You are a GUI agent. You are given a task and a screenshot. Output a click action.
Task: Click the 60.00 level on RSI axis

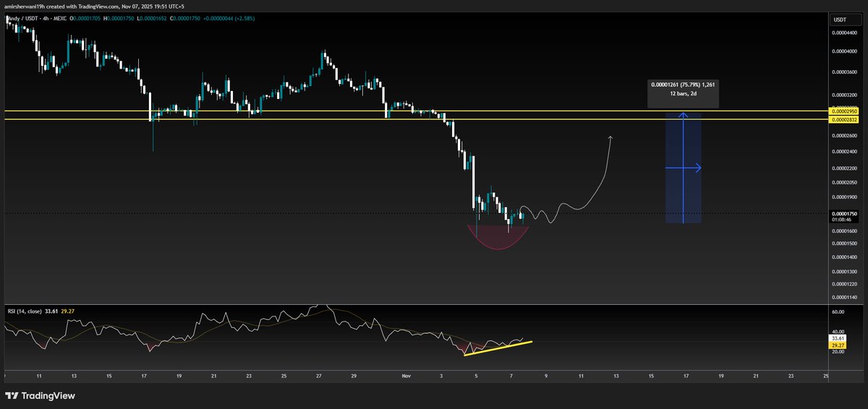838,312
